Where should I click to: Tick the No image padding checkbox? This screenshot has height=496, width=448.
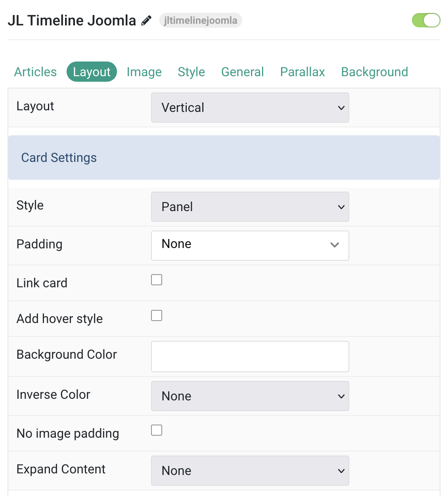click(157, 430)
